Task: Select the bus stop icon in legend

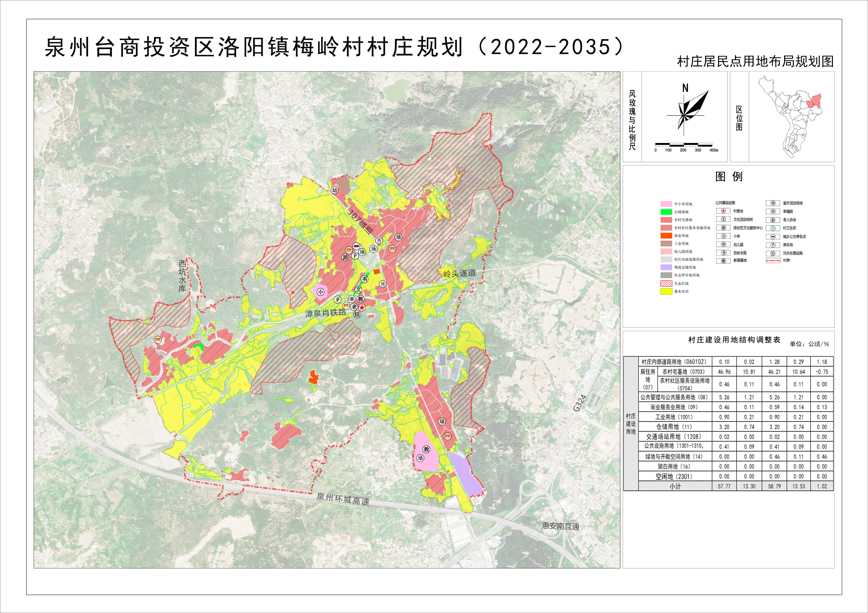Action: tap(773, 237)
